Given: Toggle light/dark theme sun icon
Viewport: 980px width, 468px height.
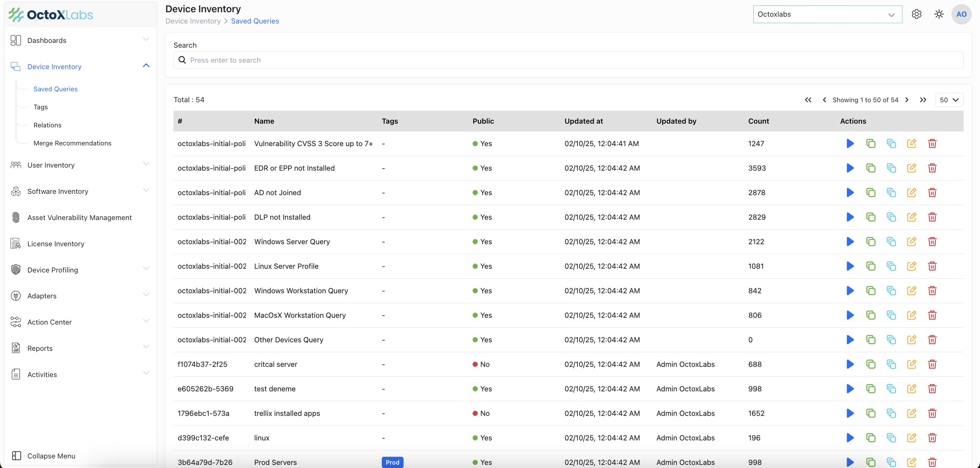Looking at the screenshot, I should pyautogui.click(x=939, y=14).
